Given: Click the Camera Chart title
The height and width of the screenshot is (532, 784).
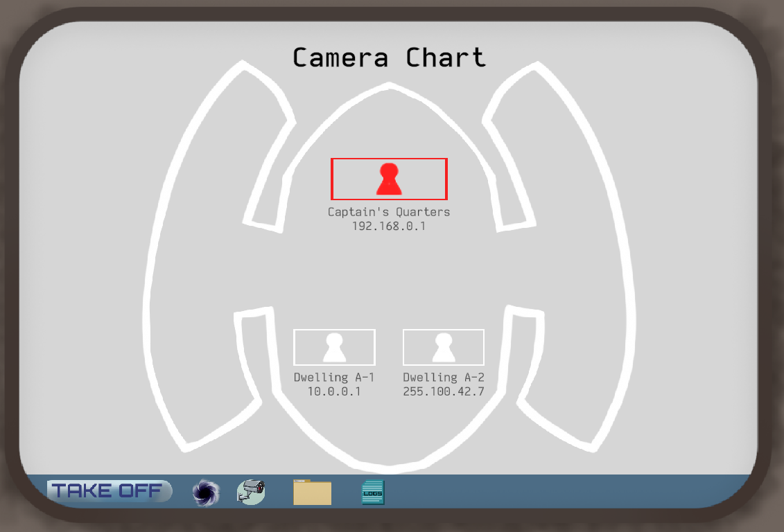Looking at the screenshot, I should (x=389, y=57).
